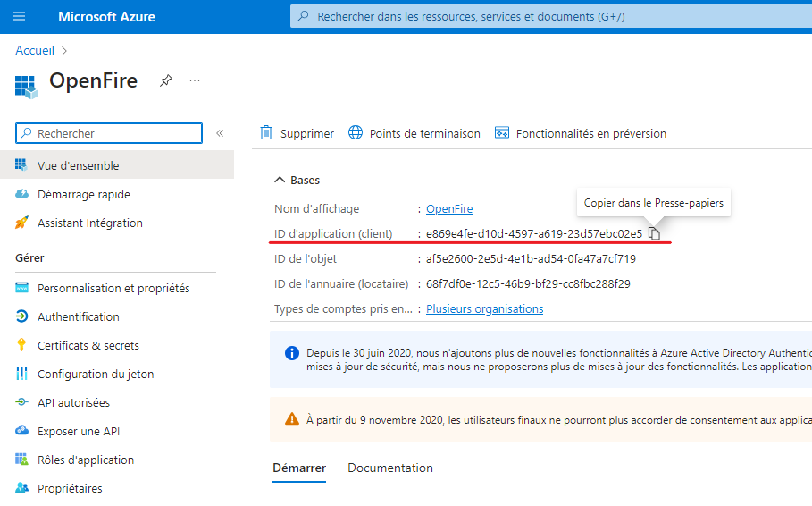Click the Rôles d'application icon

pyautogui.click(x=21, y=460)
